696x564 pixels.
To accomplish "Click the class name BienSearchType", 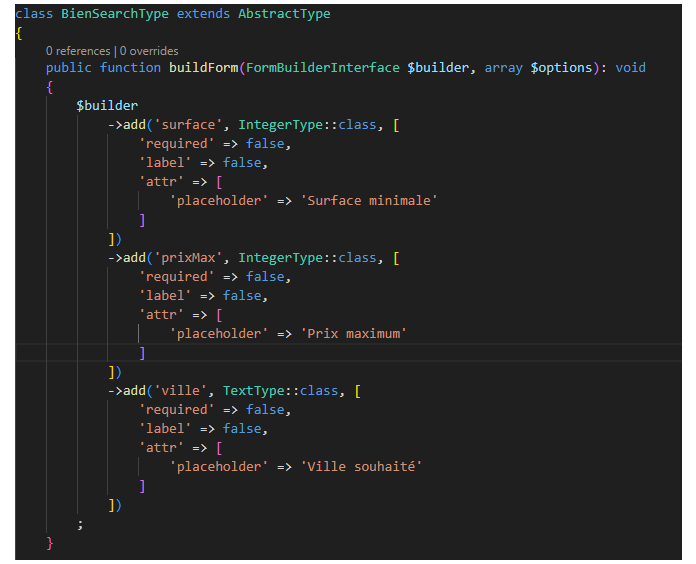I will tap(115, 14).
